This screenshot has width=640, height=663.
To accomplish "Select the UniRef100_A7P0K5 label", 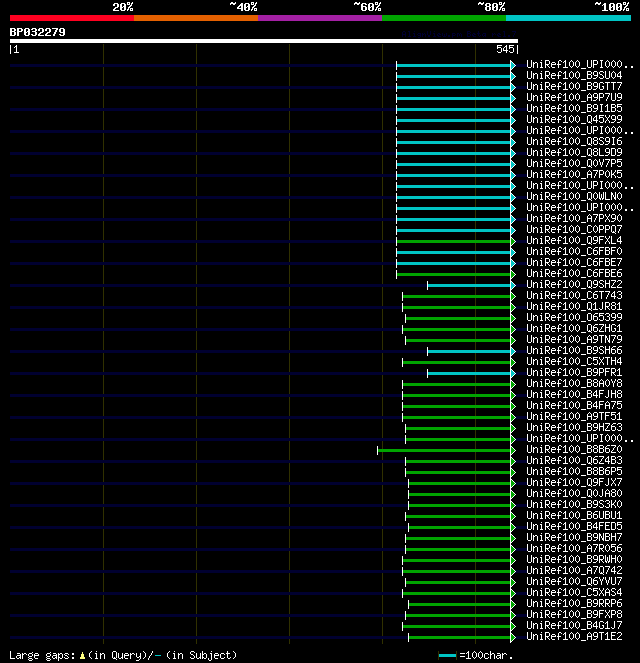I will point(574,175).
